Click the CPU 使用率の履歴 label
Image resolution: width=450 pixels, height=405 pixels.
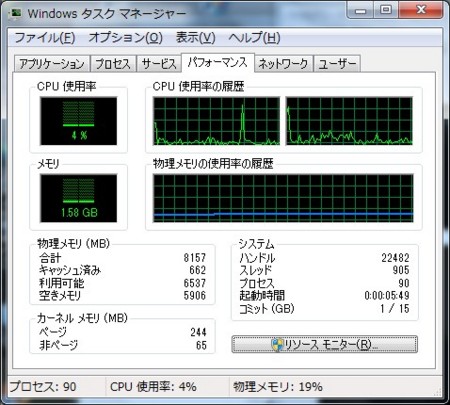(198, 87)
